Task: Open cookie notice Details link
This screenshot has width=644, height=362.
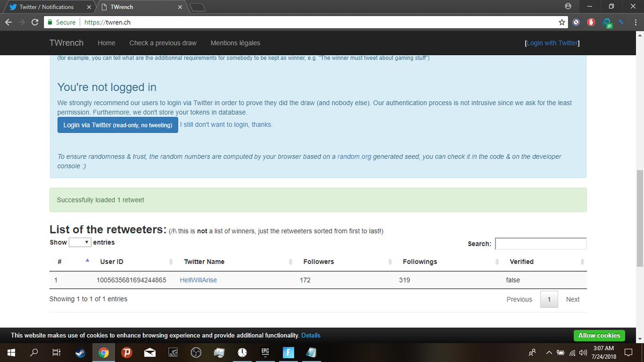Action: pos(311,335)
